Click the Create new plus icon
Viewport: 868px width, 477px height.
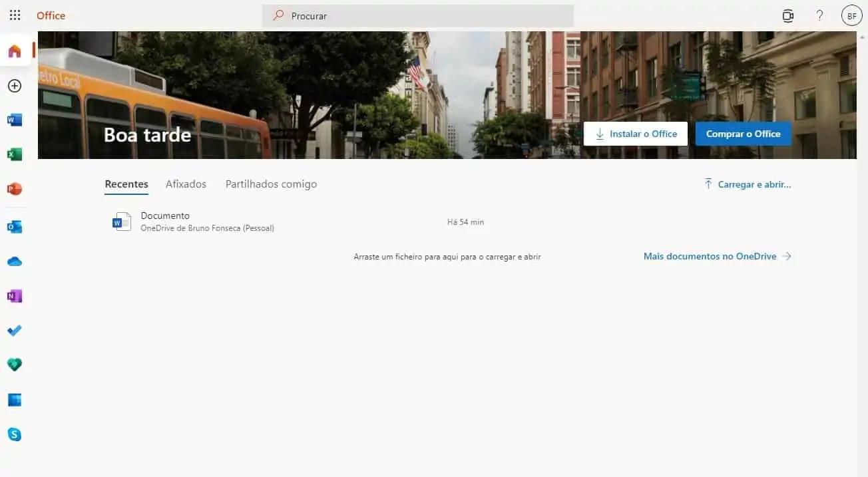[x=15, y=86]
